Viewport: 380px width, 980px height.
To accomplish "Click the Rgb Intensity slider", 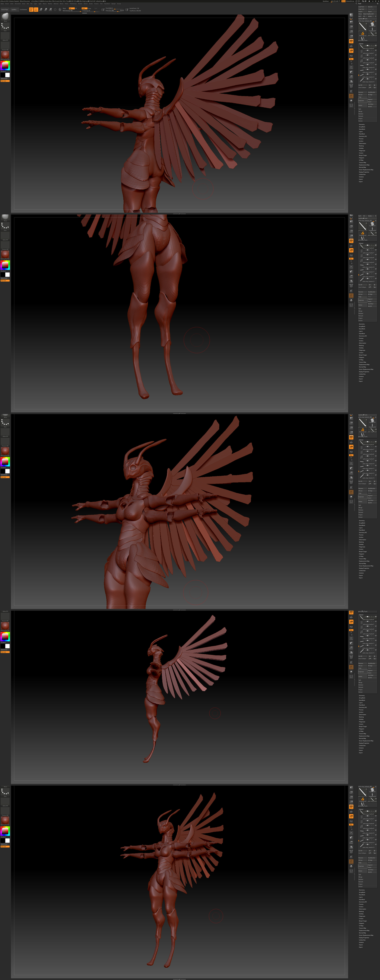I will point(72,11).
